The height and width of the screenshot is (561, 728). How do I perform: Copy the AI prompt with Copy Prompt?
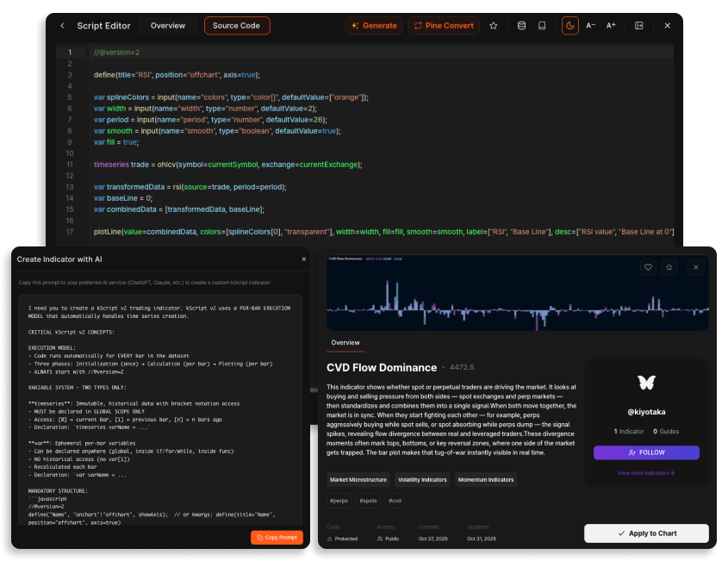(x=277, y=537)
